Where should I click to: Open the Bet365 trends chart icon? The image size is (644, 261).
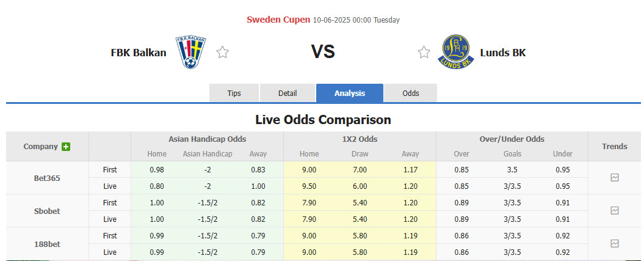pyautogui.click(x=615, y=178)
